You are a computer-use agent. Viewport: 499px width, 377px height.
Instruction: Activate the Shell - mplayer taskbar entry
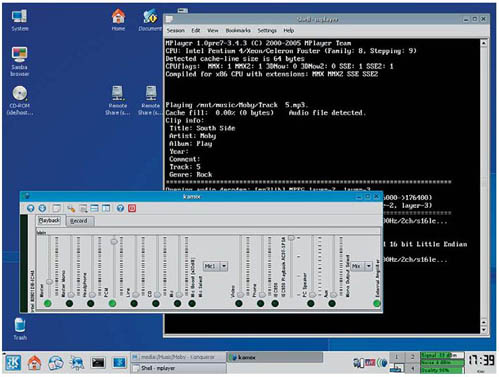point(178,368)
